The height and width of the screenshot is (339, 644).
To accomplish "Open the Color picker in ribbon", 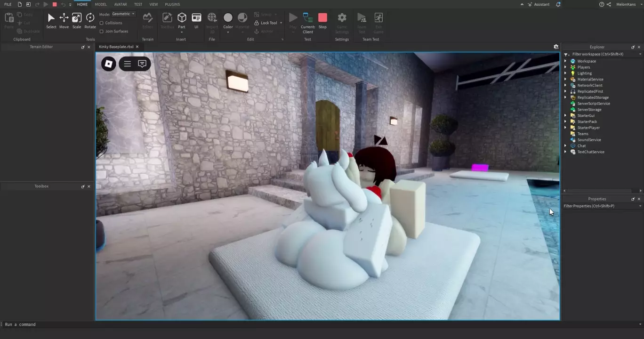I will click(x=228, y=19).
